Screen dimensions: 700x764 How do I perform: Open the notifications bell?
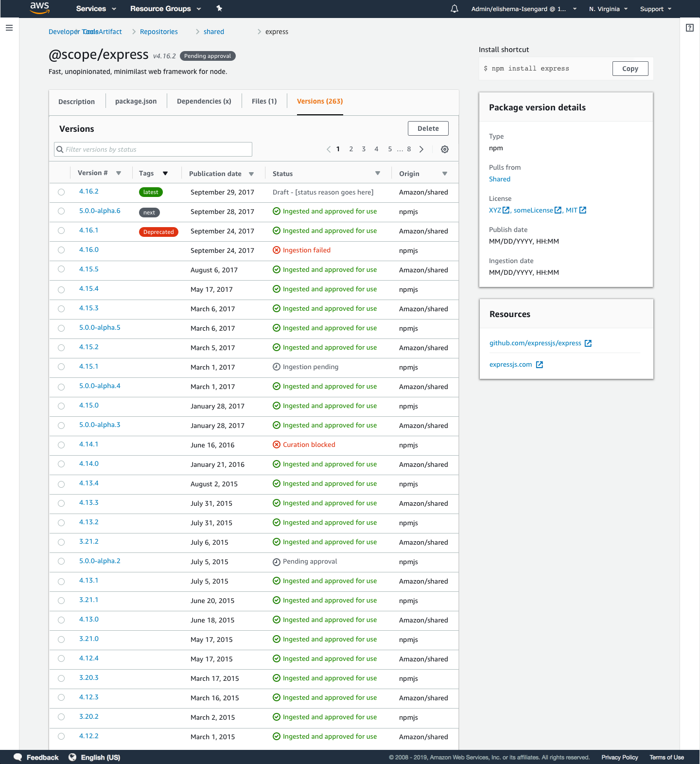click(455, 9)
